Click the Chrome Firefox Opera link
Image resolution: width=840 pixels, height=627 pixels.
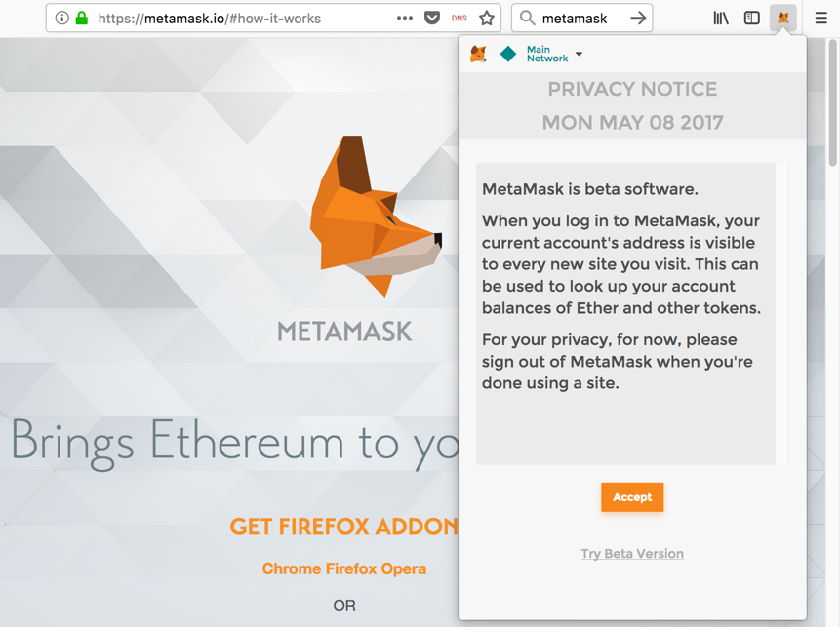click(x=344, y=568)
